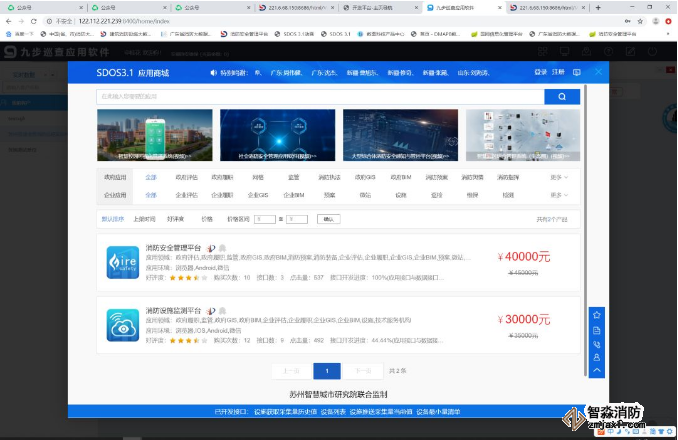
Task: Click the phone icon in side panel
Action: 597,343
